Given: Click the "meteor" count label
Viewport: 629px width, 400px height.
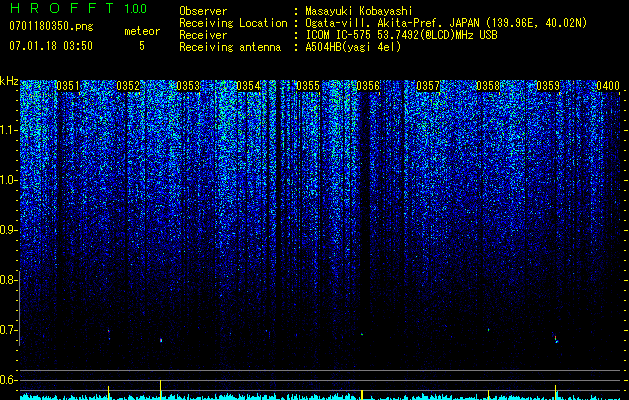Looking at the screenshot, I should pos(142,31).
